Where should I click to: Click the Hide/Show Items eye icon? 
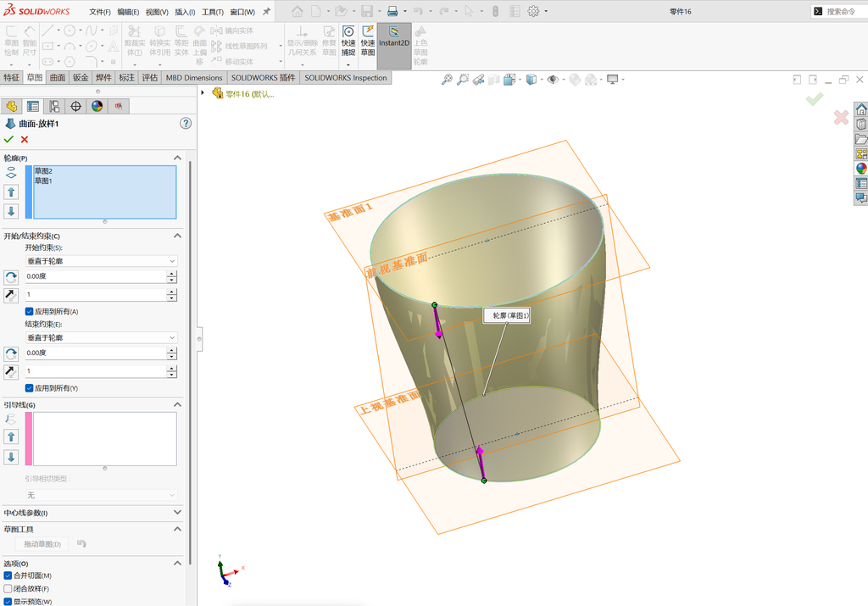click(x=553, y=80)
